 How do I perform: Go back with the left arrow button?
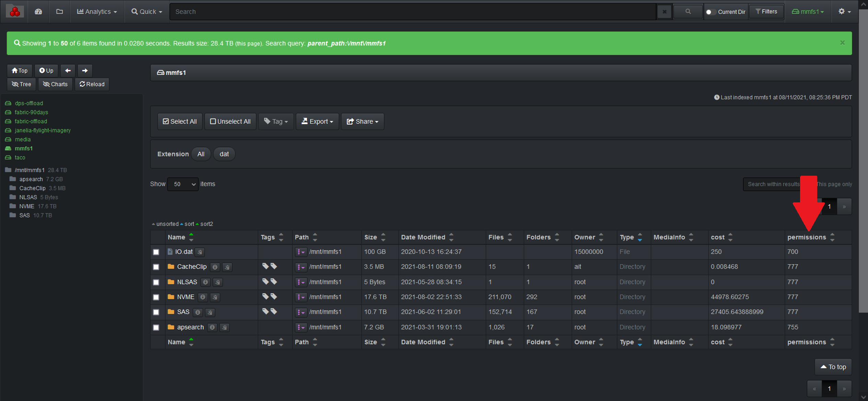(68, 70)
